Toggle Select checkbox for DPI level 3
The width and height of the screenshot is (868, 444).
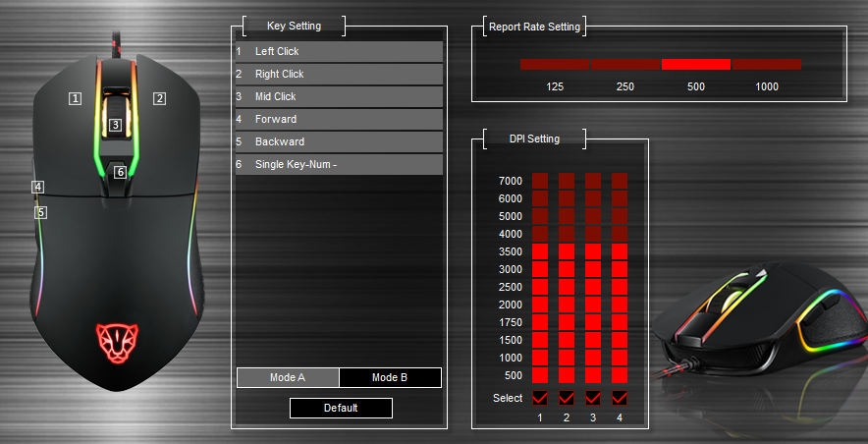click(593, 398)
